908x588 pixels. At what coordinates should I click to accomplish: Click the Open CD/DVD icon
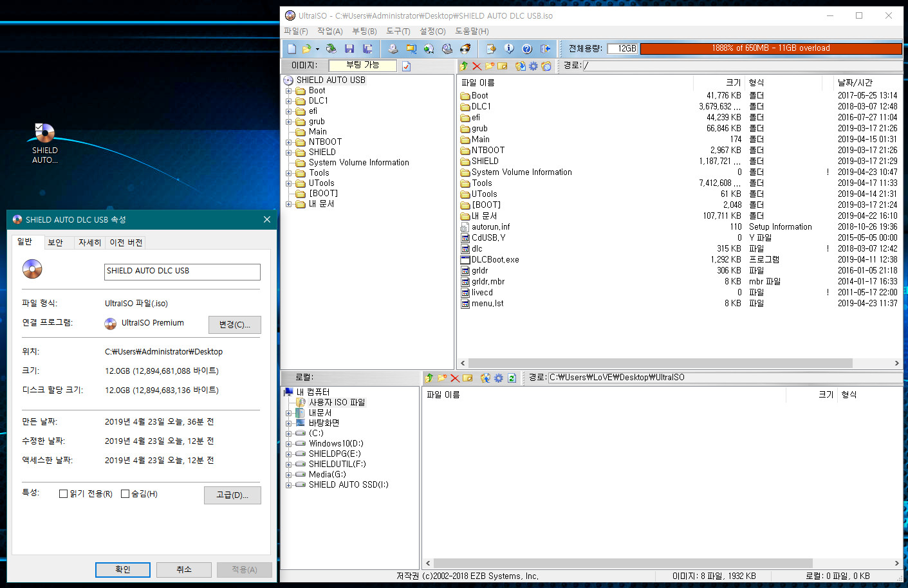(331, 48)
